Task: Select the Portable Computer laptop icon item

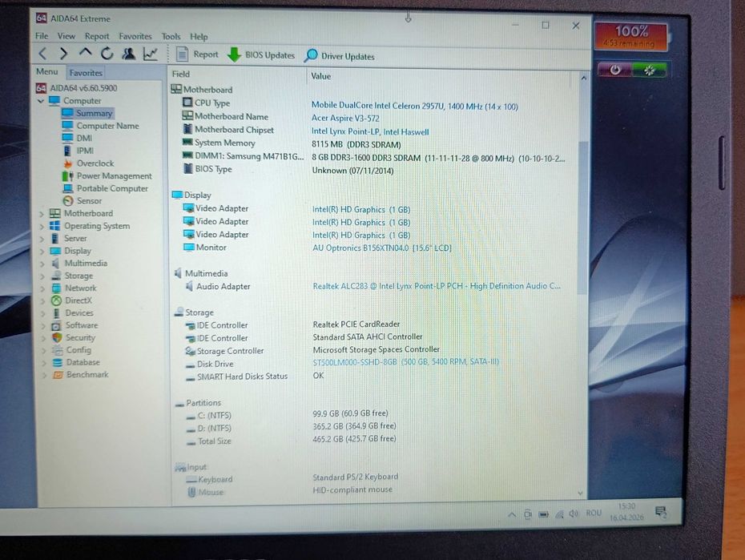Action: pyautogui.click(x=68, y=188)
